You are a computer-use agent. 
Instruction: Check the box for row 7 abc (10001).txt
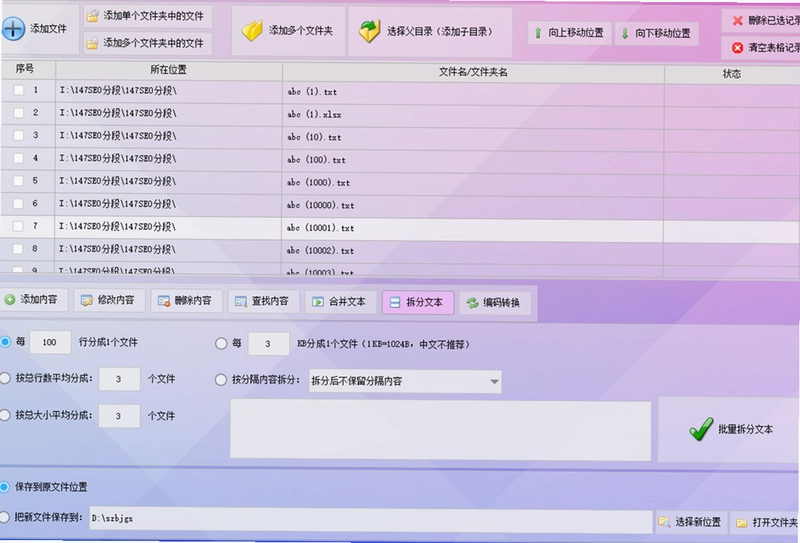(x=18, y=226)
